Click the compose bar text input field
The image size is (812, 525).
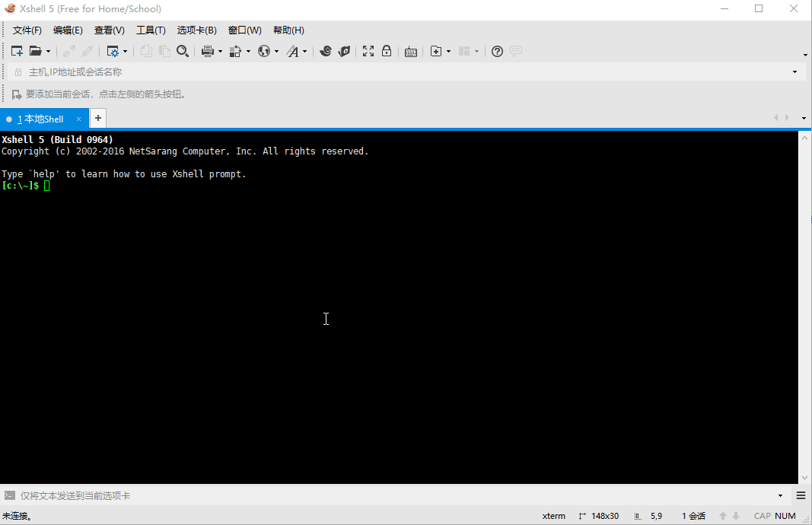click(x=396, y=495)
